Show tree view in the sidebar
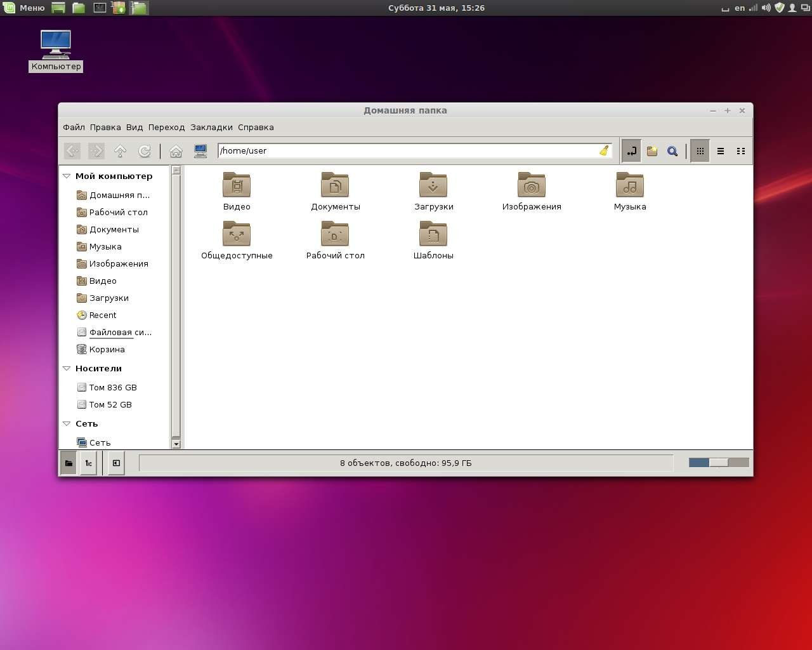This screenshot has width=812, height=650. 88,463
